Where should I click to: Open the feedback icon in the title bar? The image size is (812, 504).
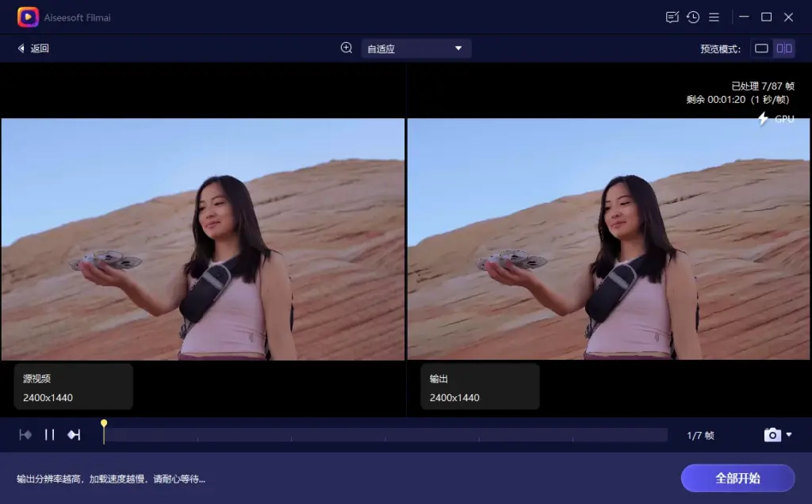[671, 17]
